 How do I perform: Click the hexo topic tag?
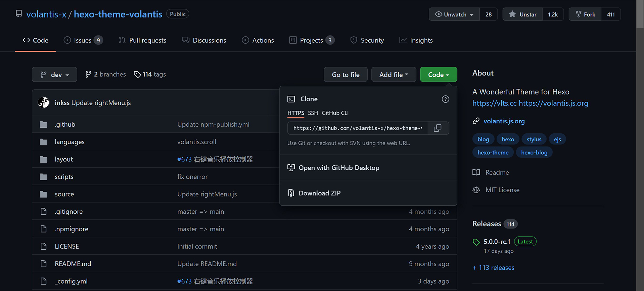click(508, 139)
